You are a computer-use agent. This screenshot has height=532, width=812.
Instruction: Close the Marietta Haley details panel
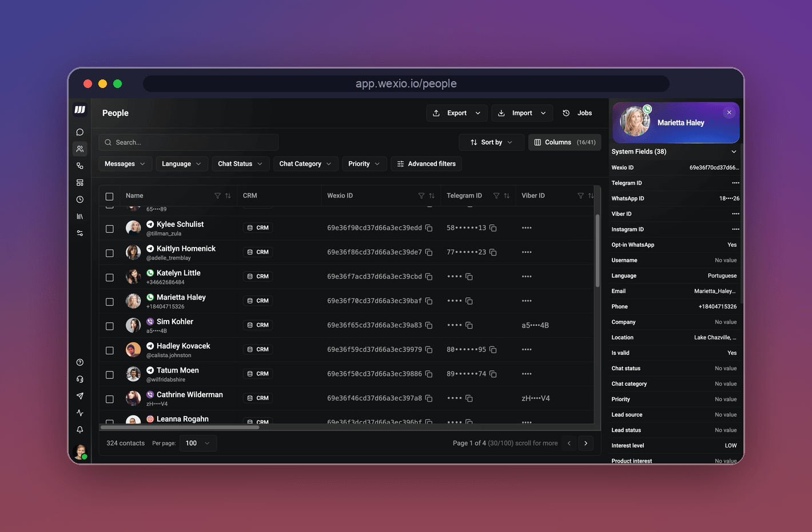(729, 113)
